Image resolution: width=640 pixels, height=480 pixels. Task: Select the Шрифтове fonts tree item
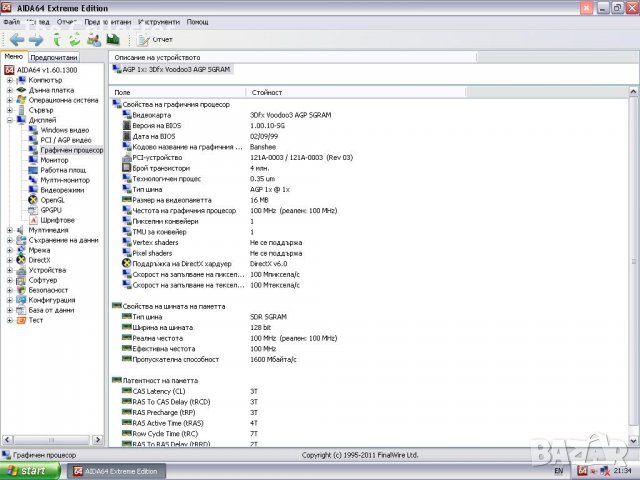pos(57,220)
